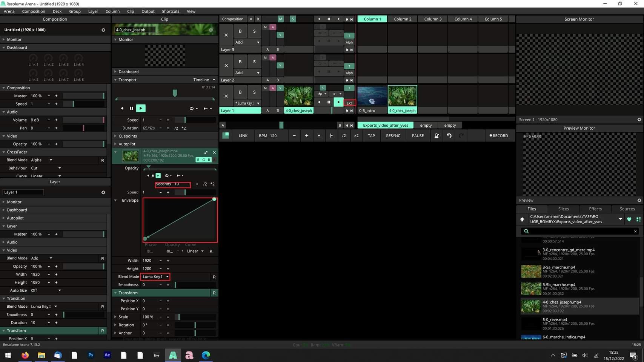
Task: Switch to the Effects tab
Action: pos(595,209)
